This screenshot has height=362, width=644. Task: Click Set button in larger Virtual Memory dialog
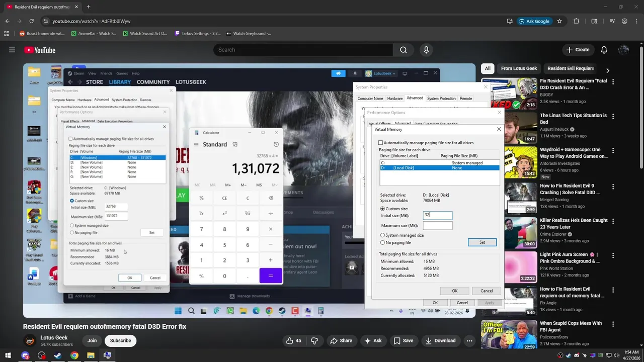[x=482, y=242]
